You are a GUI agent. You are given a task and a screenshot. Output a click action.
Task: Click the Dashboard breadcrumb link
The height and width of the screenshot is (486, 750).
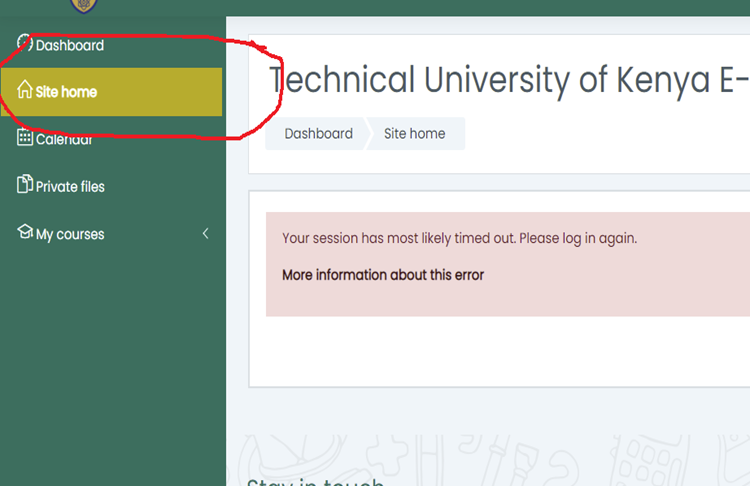[319, 133]
